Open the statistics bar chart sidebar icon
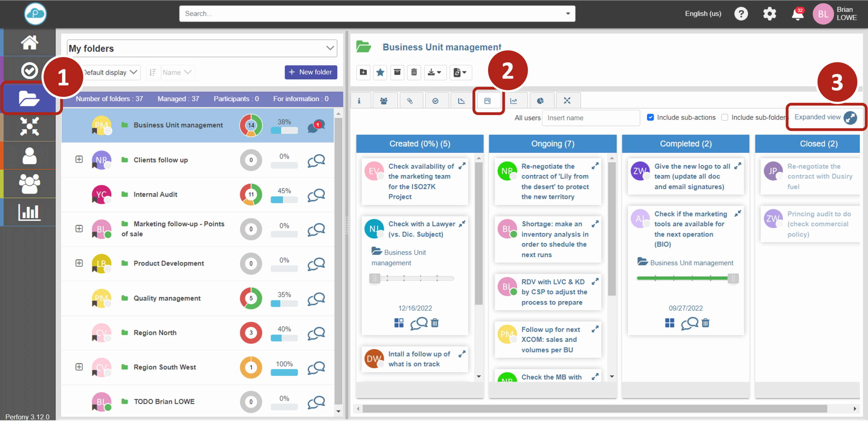Screen dimensions: 868x421 [x=29, y=212]
